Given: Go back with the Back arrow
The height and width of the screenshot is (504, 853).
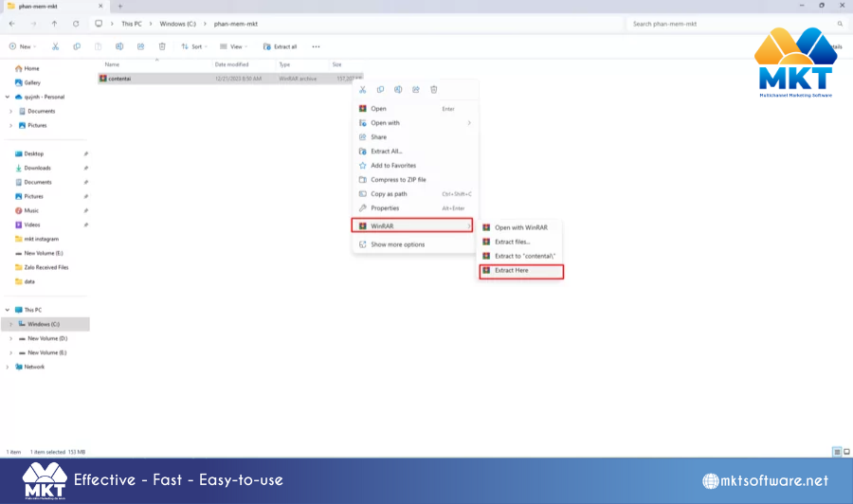Looking at the screenshot, I should (12, 24).
